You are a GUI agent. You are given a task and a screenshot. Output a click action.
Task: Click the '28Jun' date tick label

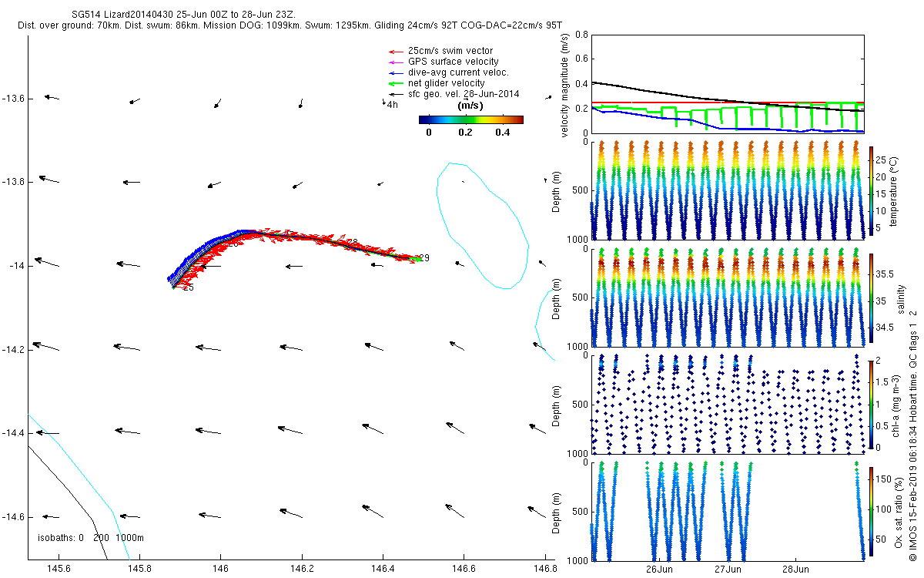pos(795,569)
